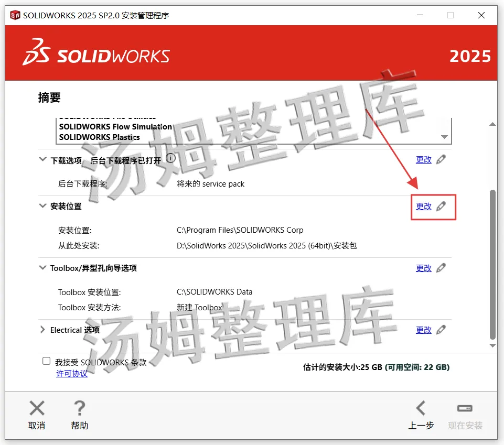Click the estimated install size text

(376, 367)
